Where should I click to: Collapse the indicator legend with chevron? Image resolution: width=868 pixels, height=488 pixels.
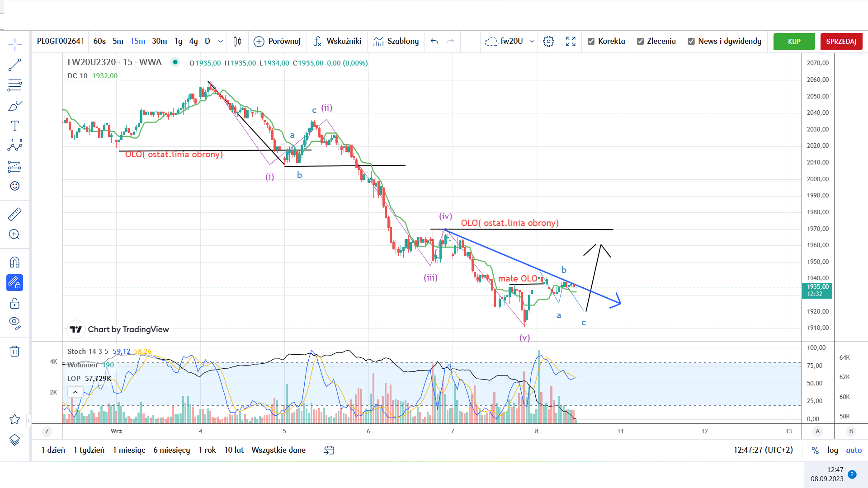[x=75, y=392]
